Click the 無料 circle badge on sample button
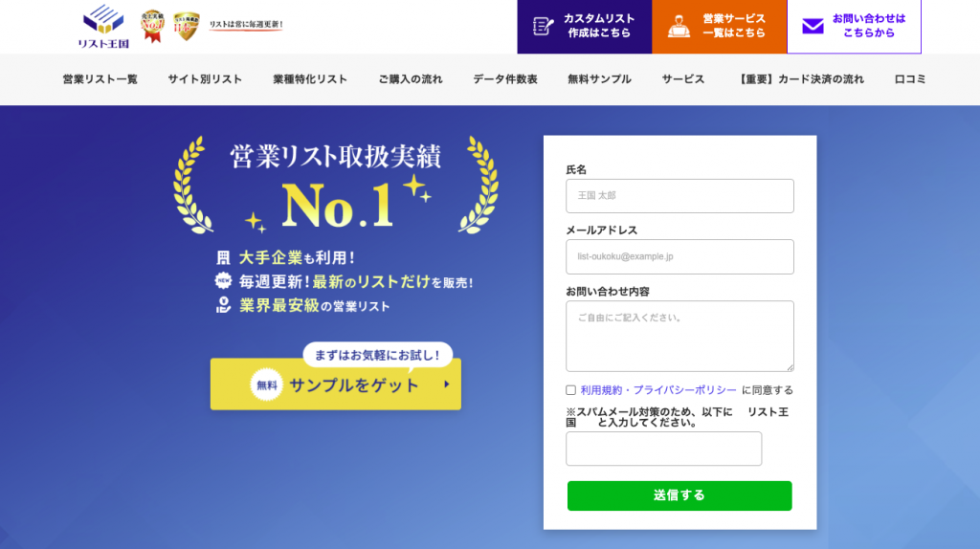This screenshot has width=980, height=549. [x=266, y=384]
